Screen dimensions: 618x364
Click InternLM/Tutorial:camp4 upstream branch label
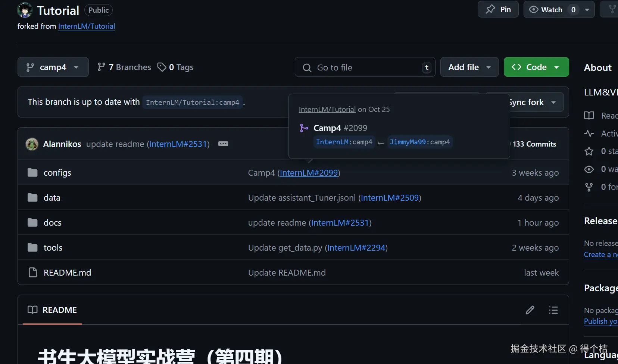[x=193, y=102]
